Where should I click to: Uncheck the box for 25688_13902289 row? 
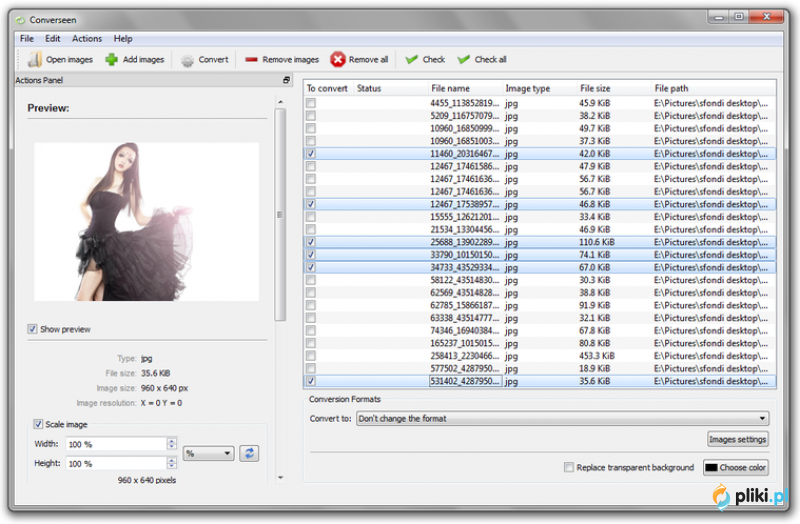click(311, 242)
